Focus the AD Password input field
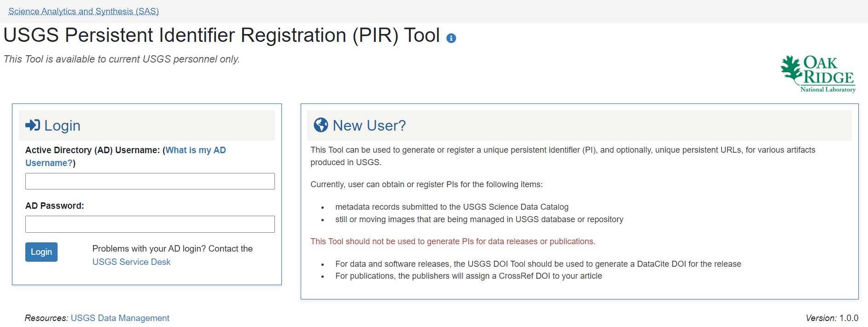Image resolution: width=868 pixels, height=327 pixels. pos(150,224)
